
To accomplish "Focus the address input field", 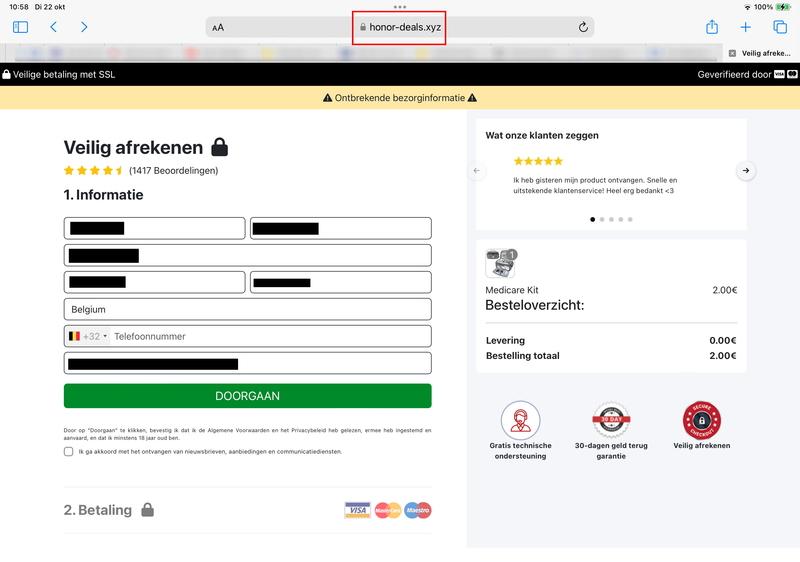I will 247,256.
